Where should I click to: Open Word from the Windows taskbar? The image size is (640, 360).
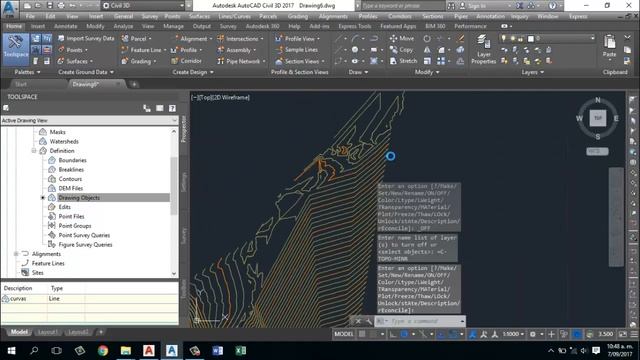click(218, 351)
